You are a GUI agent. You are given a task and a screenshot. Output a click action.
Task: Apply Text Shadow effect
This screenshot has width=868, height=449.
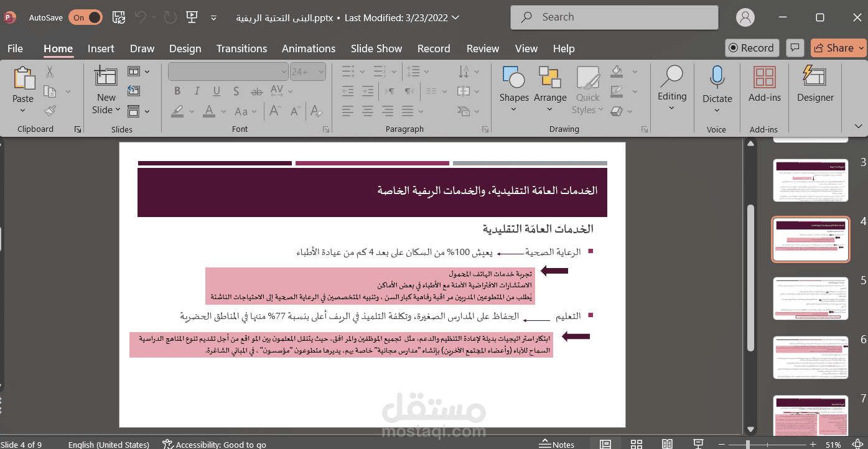237,92
